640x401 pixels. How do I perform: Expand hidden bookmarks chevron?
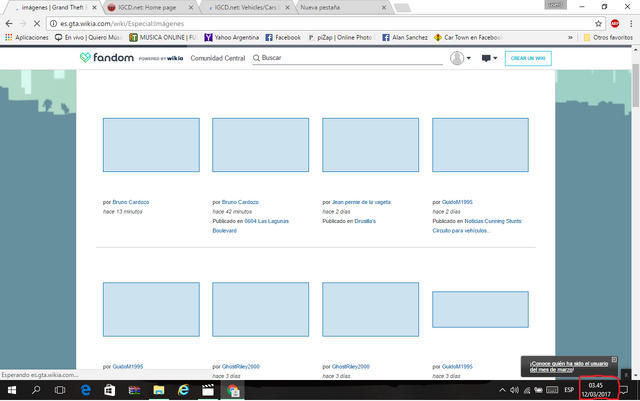[570, 38]
